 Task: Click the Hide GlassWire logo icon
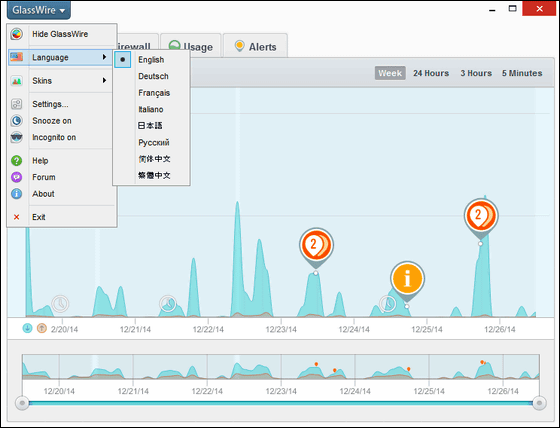[16, 34]
